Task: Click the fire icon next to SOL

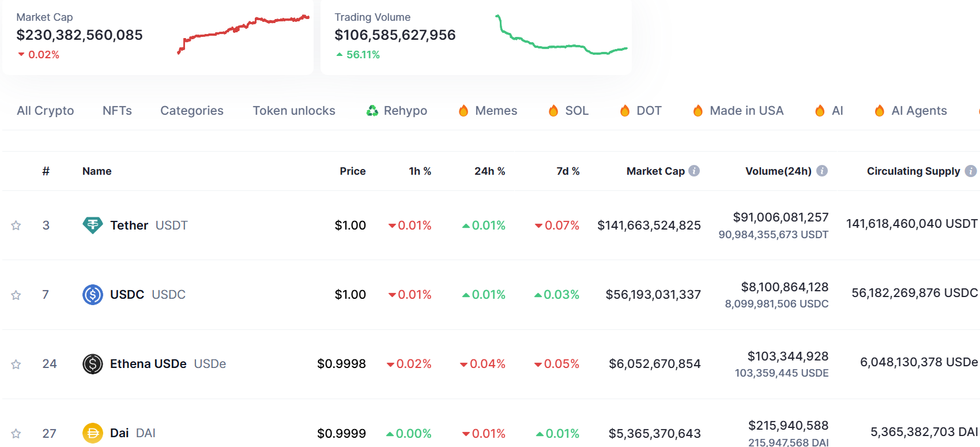Action: point(553,110)
